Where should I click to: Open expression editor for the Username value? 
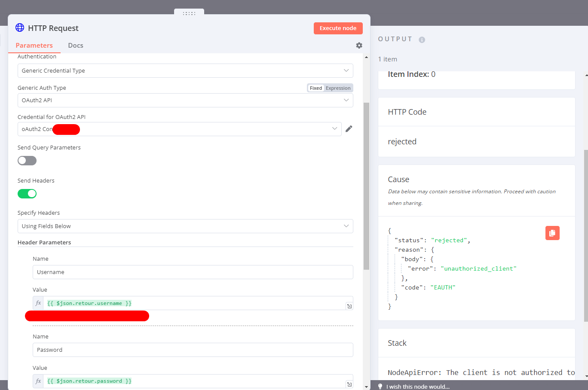pos(349,305)
